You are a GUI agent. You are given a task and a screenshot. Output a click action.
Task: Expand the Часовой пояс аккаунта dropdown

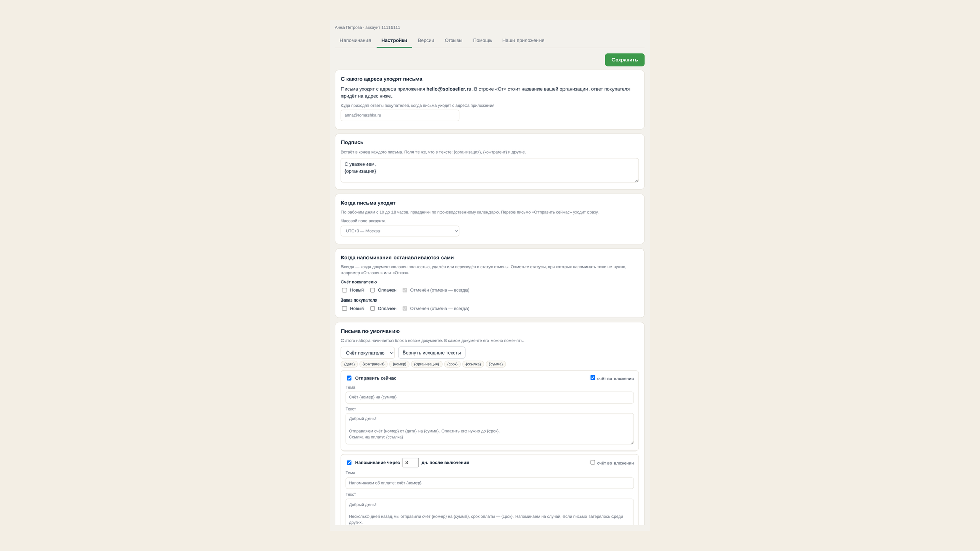400,231
